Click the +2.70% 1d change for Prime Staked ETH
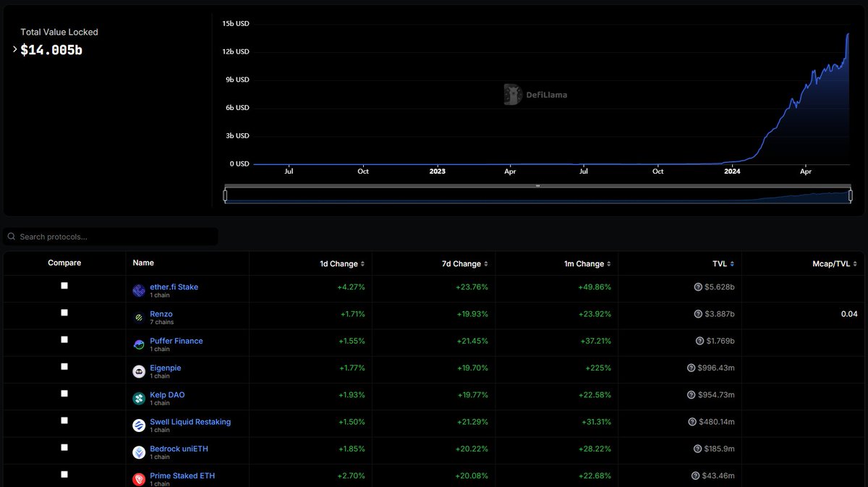The height and width of the screenshot is (487, 868). tap(351, 475)
